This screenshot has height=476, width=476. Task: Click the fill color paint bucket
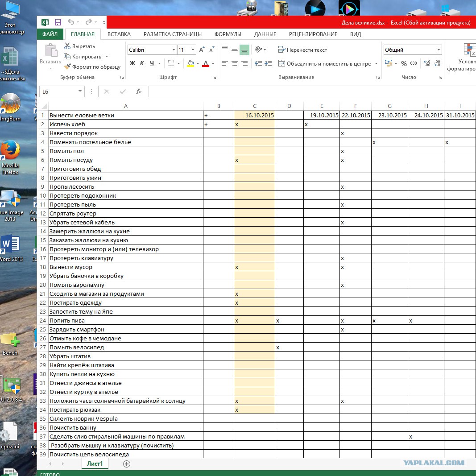(x=190, y=63)
